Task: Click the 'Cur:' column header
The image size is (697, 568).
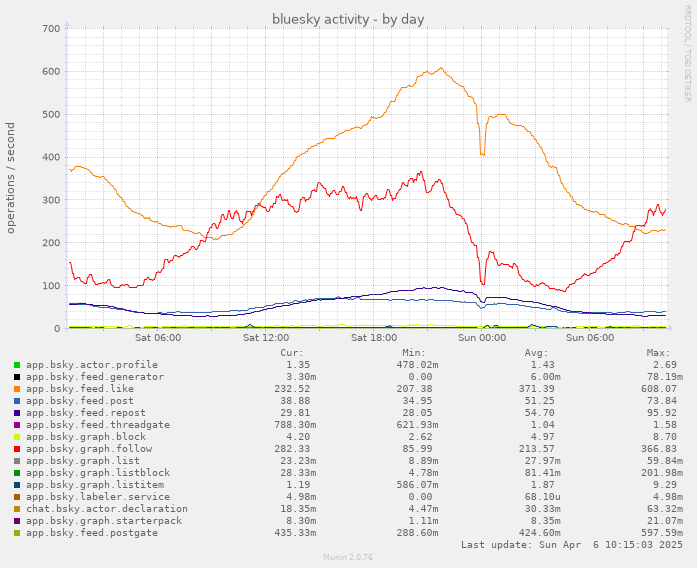Action: [291, 353]
